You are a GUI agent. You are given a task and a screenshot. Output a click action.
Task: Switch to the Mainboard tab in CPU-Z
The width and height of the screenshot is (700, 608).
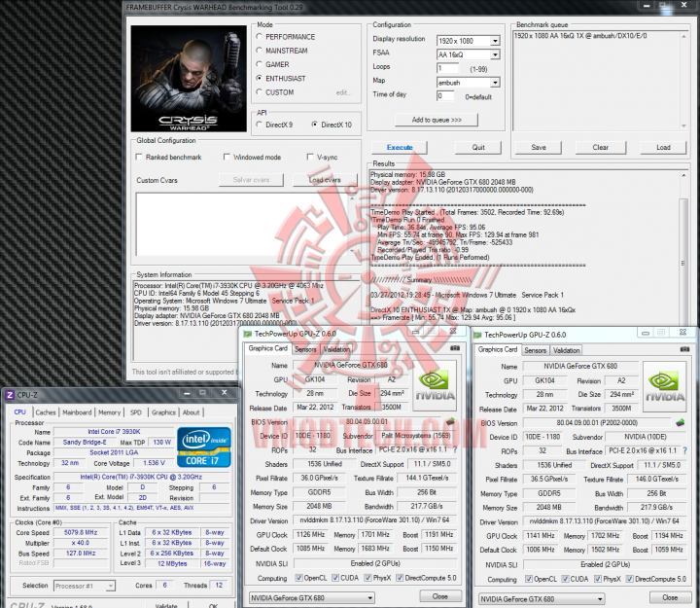pos(77,412)
